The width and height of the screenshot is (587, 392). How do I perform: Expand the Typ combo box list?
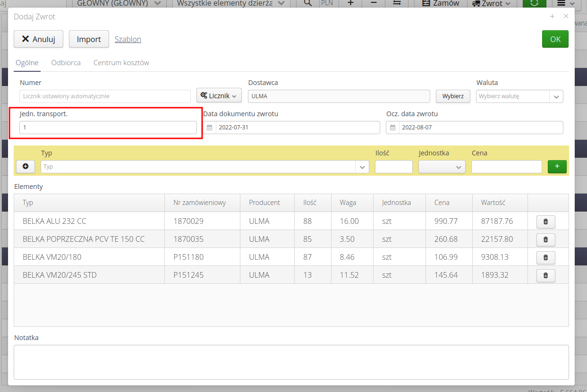(x=362, y=166)
